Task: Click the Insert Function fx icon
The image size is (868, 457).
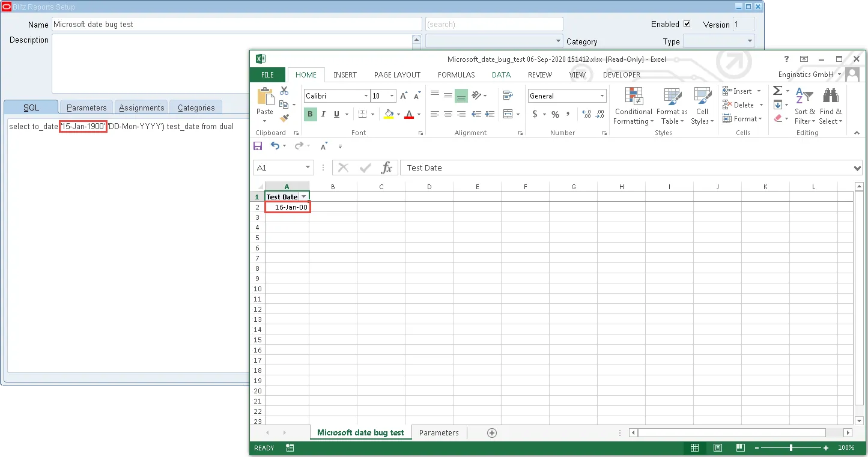Action: pos(387,168)
